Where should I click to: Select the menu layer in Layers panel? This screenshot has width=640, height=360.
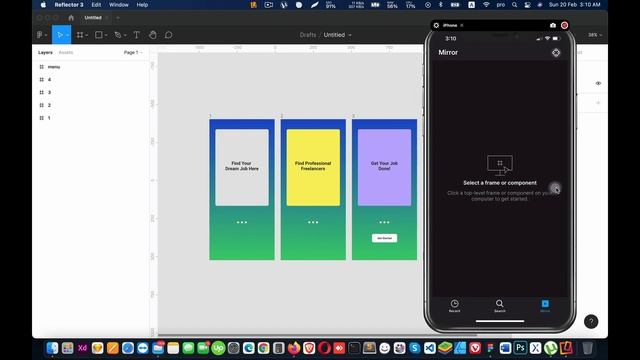(53, 67)
